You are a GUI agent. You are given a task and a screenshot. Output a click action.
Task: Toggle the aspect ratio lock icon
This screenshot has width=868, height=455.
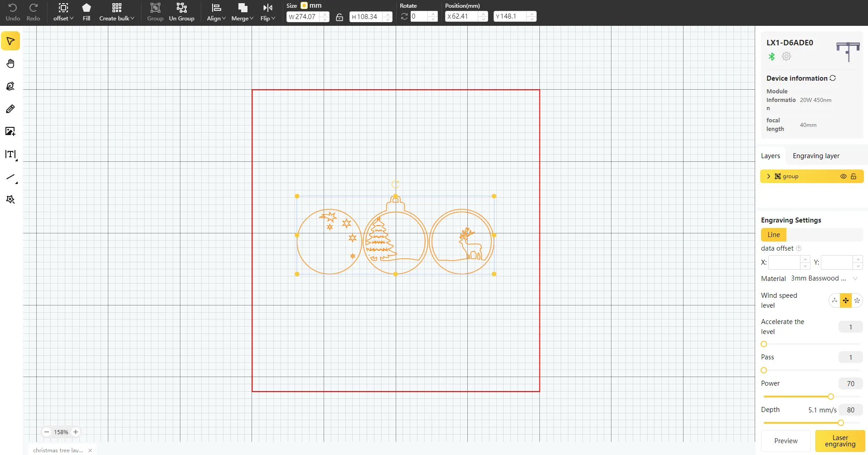[x=339, y=17]
